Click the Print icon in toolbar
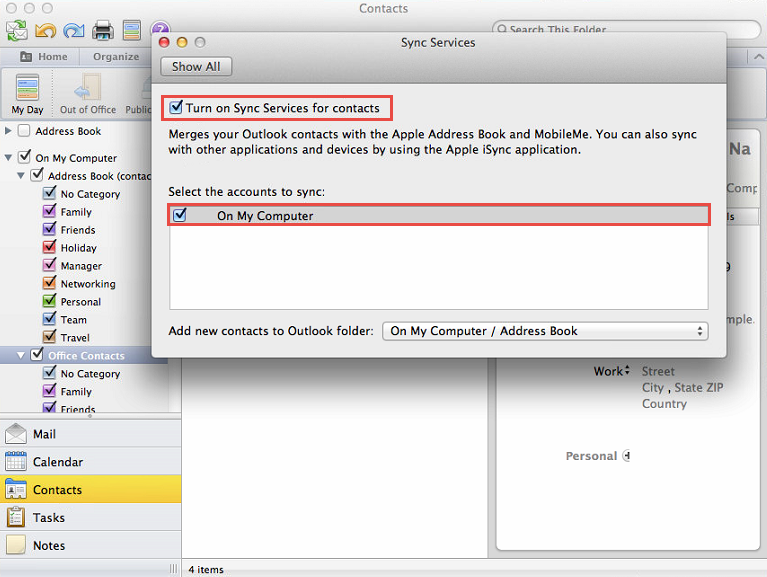767x577 pixels. [103, 30]
